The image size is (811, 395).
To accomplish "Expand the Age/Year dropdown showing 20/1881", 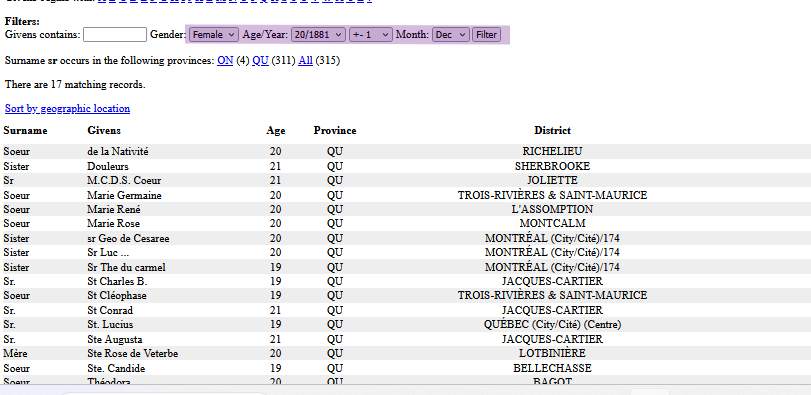I will click(318, 35).
